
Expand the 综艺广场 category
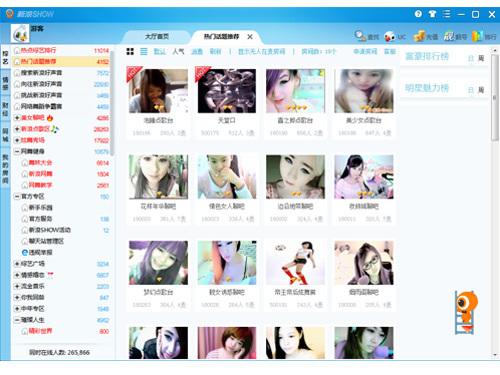coord(17,264)
